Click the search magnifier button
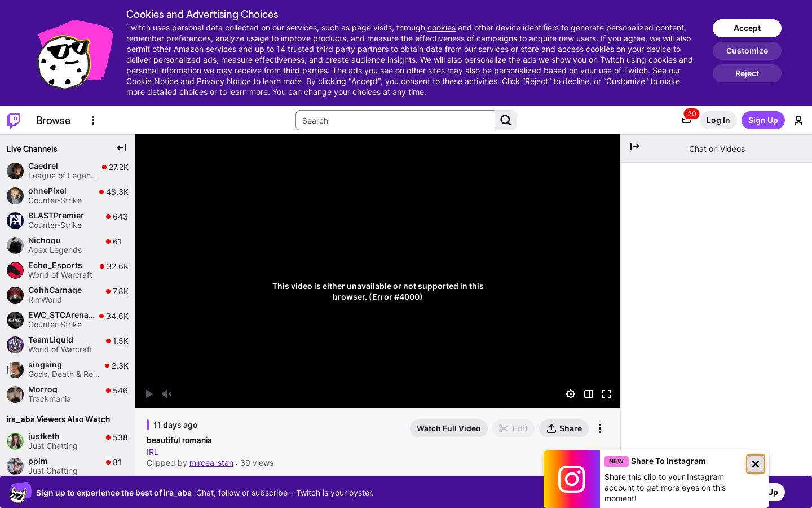Image resolution: width=812 pixels, height=508 pixels. [x=506, y=120]
